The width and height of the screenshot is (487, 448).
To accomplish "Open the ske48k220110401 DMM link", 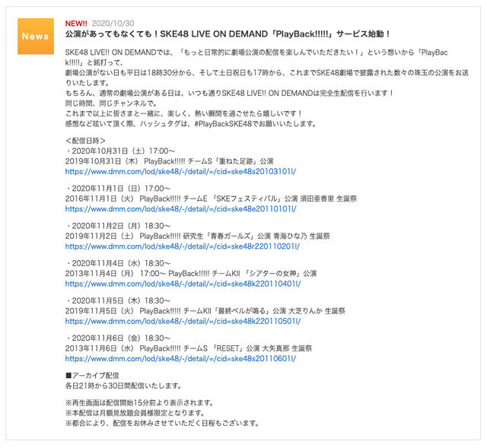I will [183, 284].
